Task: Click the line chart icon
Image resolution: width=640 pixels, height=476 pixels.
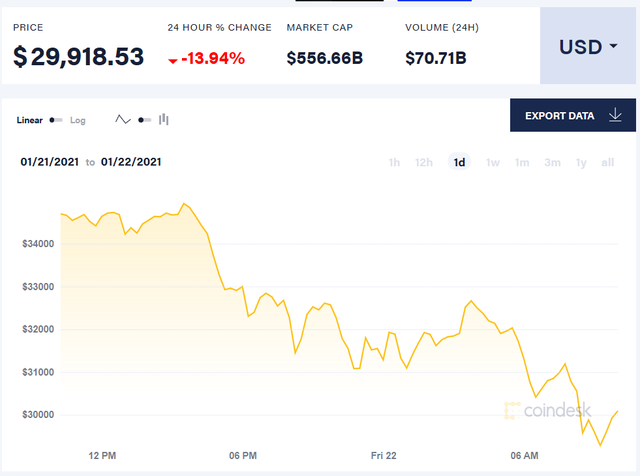Action: 123,120
